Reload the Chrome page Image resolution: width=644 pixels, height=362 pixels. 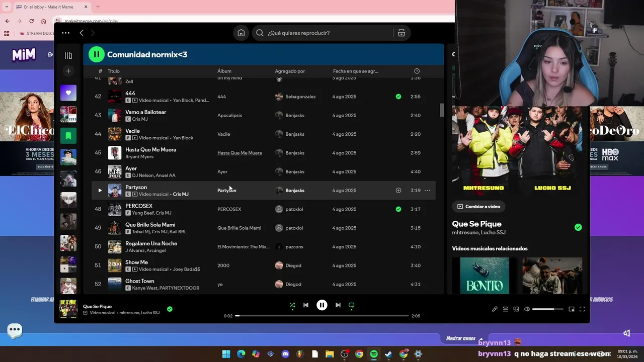tap(31, 21)
